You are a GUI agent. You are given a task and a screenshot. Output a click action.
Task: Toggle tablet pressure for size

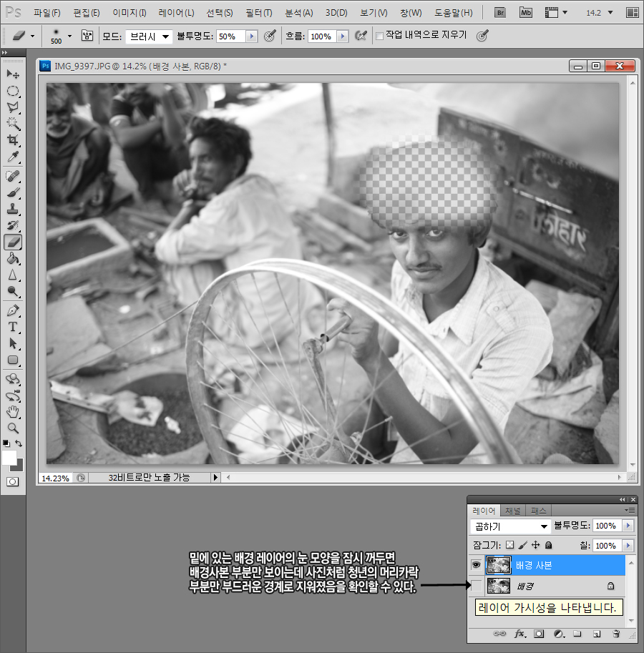[482, 36]
